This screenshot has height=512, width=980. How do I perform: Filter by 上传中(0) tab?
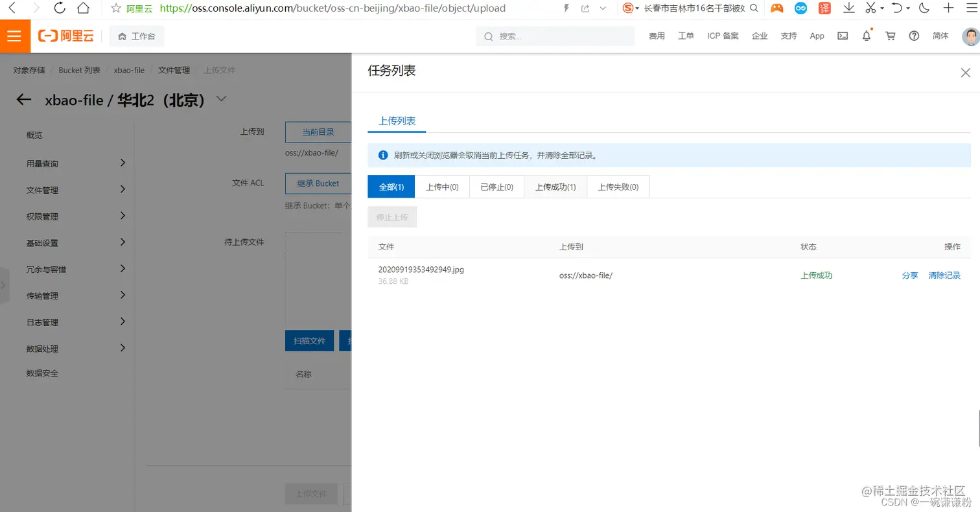point(442,187)
